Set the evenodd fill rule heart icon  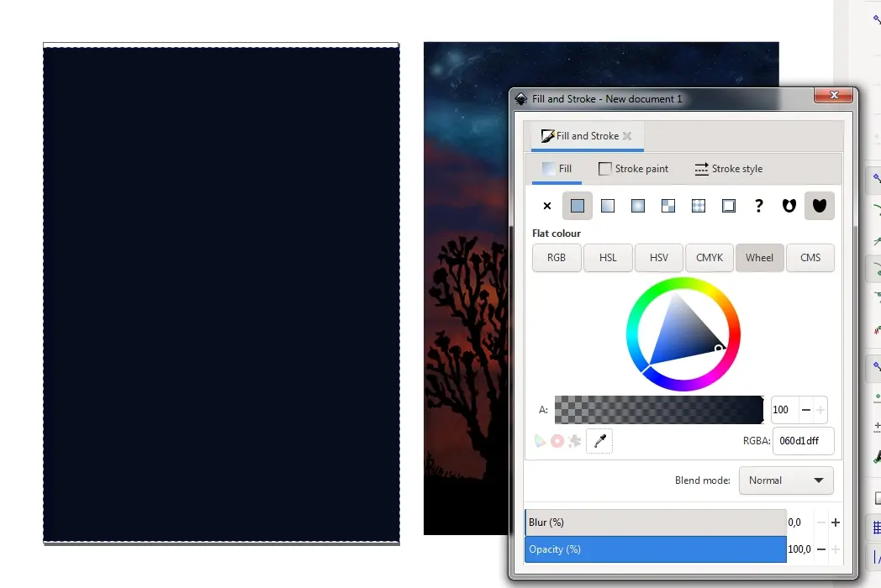pyautogui.click(x=789, y=206)
